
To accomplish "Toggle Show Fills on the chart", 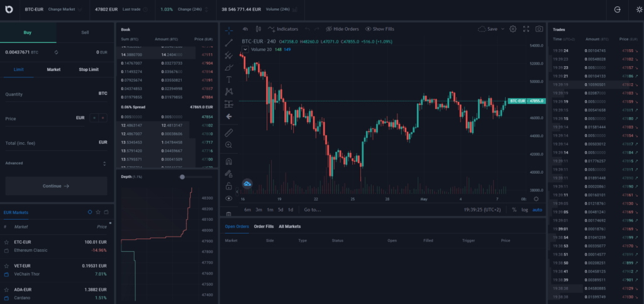I will (x=379, y=29).
